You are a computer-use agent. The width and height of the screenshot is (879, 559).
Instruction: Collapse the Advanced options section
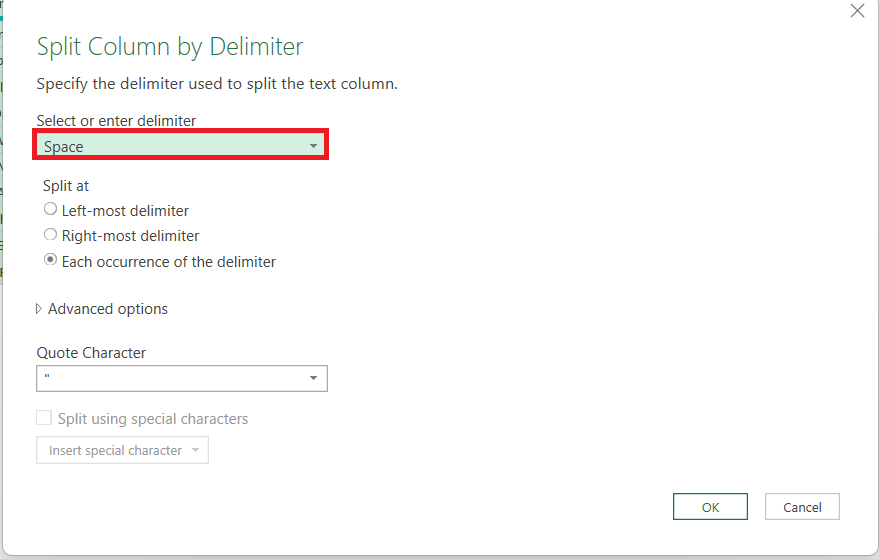pyautogui.click(x=39, y=309)
